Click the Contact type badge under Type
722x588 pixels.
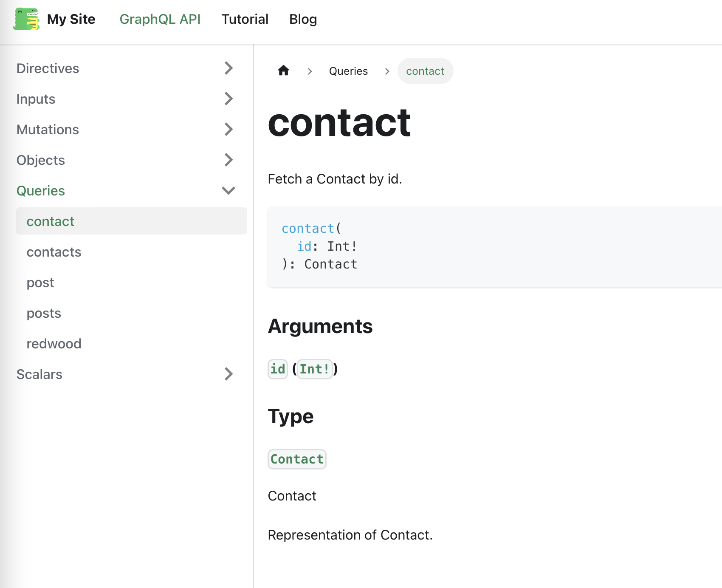[x=296, y=459]
